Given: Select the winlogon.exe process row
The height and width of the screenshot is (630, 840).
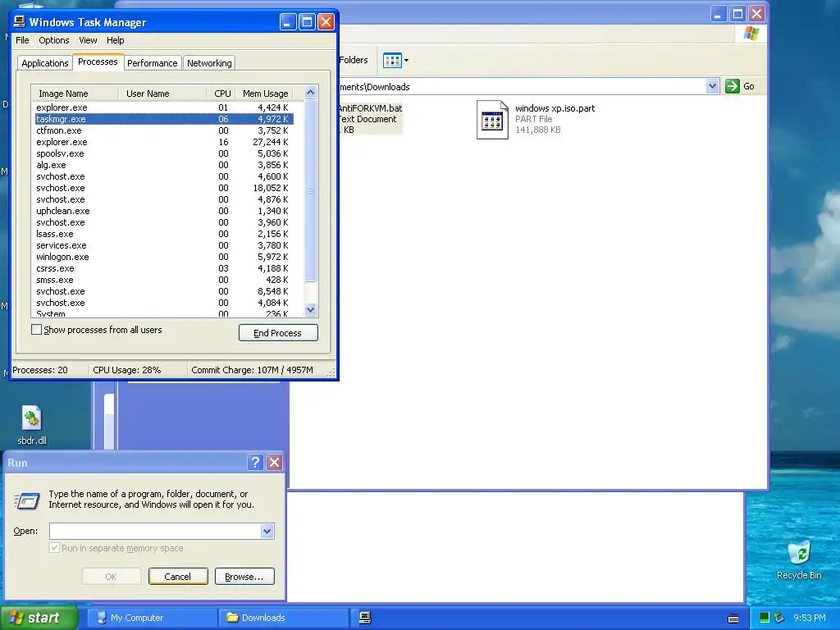Looking at the screenshot, I should (x=164, y=257).
